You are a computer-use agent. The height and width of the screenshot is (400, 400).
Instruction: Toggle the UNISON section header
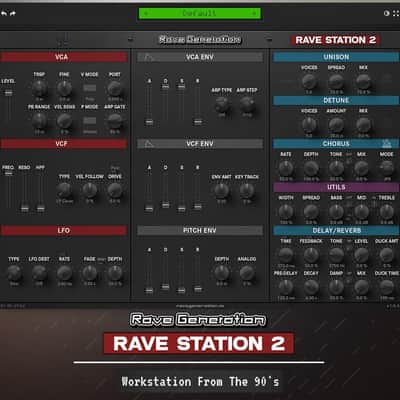[x=336, y=57]
